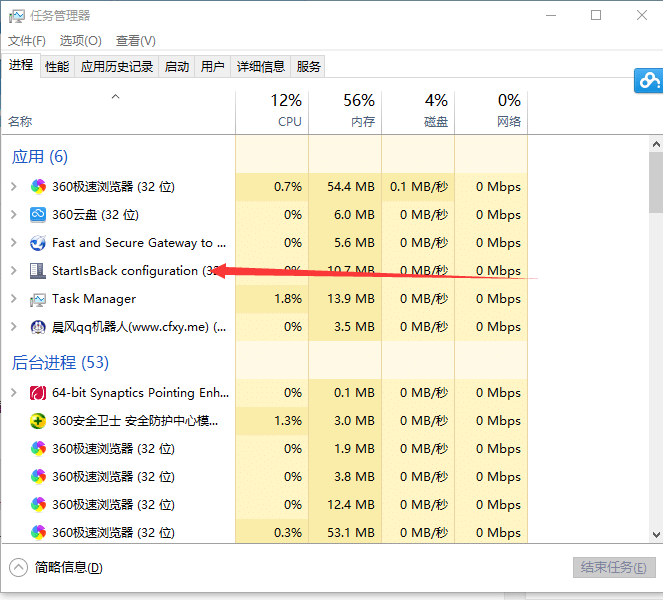Select the 360云盘 (32 位) process name
This screenshot has height=600, width=663.
95,215
